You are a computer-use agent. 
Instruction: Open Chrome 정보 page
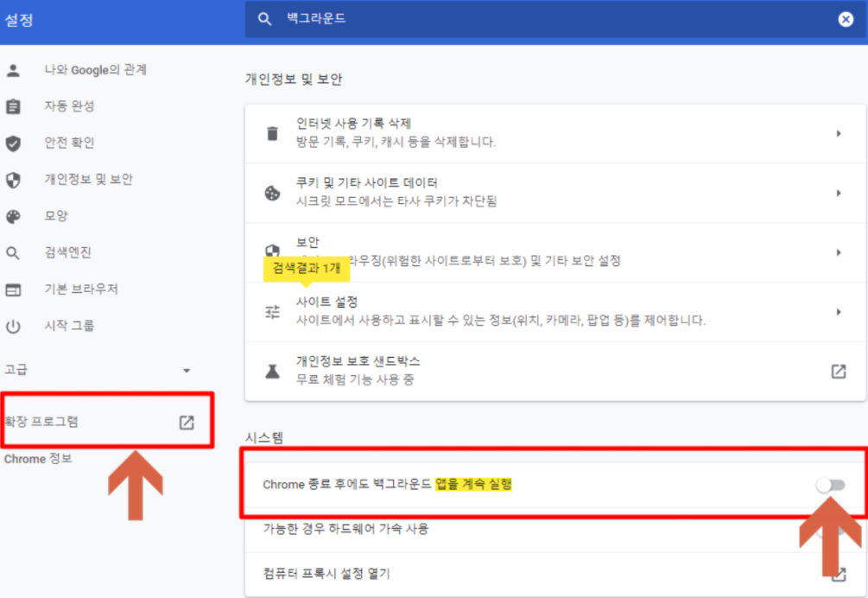pyautogui.click(x=38, y=459)
